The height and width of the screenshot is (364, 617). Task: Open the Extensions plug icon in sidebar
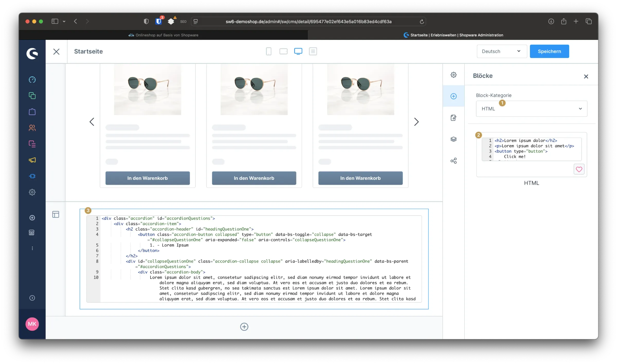pyautogui.click(x=32, y=176)
